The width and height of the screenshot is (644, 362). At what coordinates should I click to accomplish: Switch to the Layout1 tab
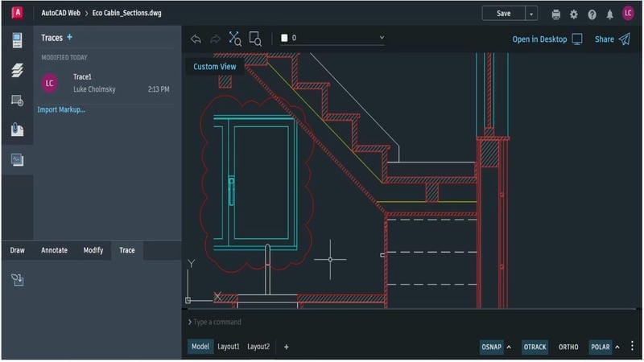(x=229, y=347)
